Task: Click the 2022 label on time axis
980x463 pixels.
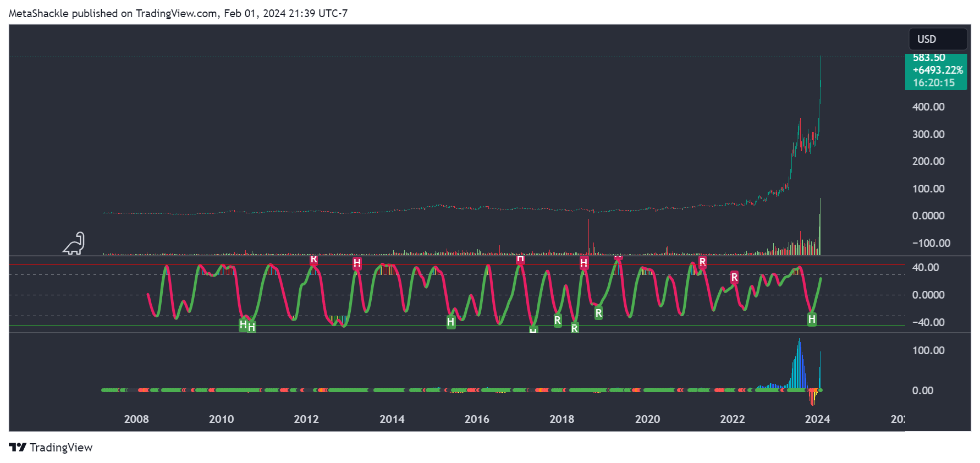Action: [733, 419]
